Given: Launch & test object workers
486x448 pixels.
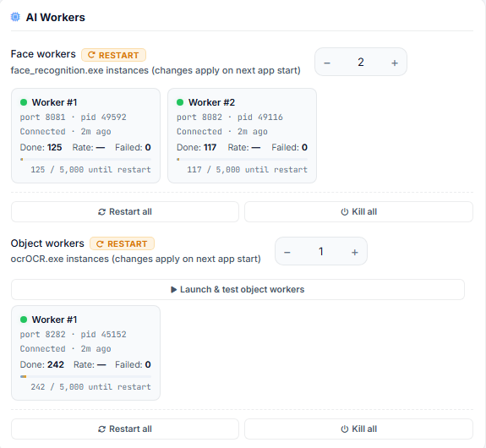Looking at the screenshot, I should pyautogui.click(x=238, y=289).
